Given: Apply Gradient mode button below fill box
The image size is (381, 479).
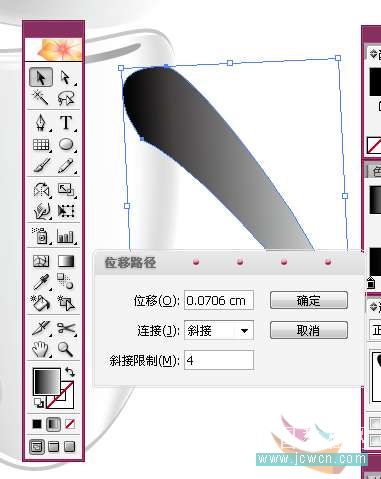Looking at the screenshot, I should click(53, 424).
